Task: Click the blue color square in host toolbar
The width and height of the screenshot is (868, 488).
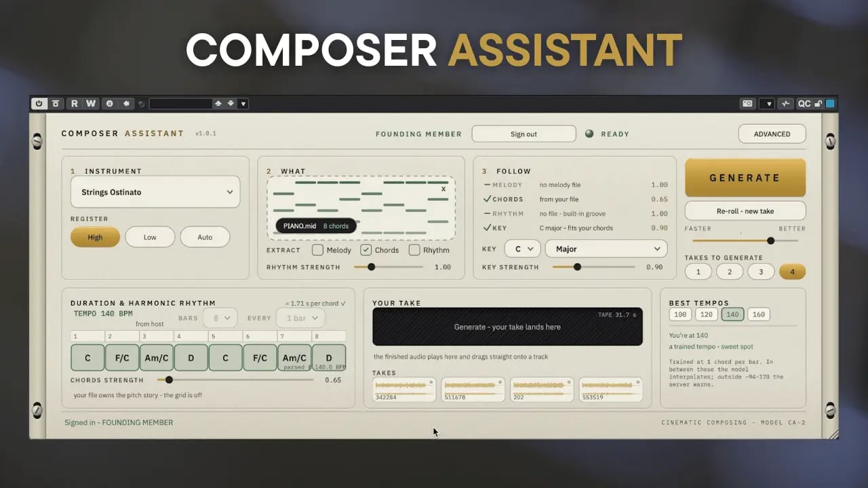Action: point(830,104)
